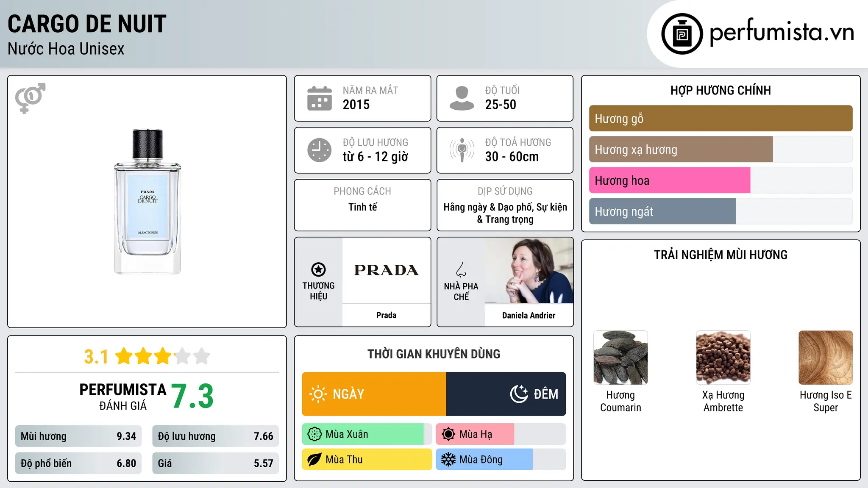Click the 3.1 star rating number
868x488 pixels.
tap(96, 357)
